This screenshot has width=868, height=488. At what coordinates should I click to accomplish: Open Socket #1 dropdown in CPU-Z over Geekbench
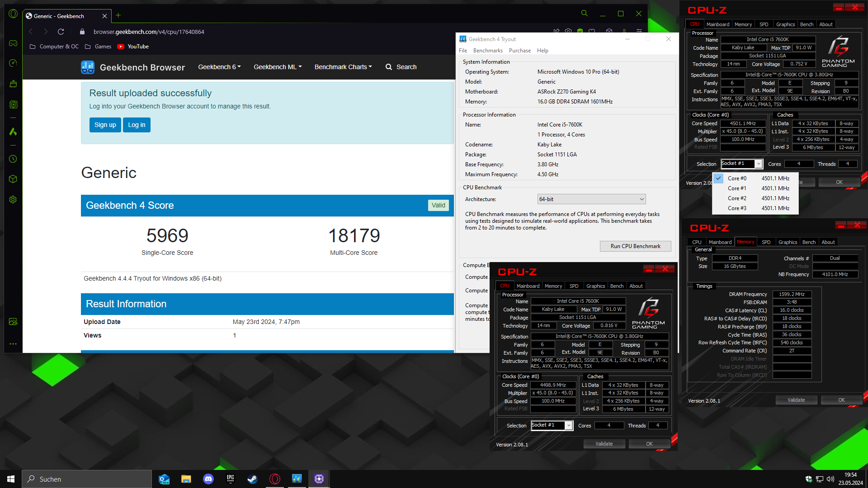[x=552, y=425]
